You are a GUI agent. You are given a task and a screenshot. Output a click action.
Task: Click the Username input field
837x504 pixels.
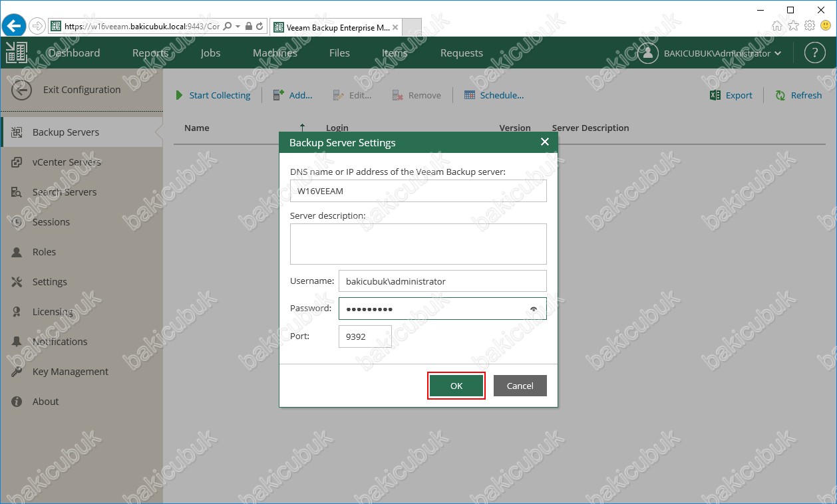pos(442,281)
